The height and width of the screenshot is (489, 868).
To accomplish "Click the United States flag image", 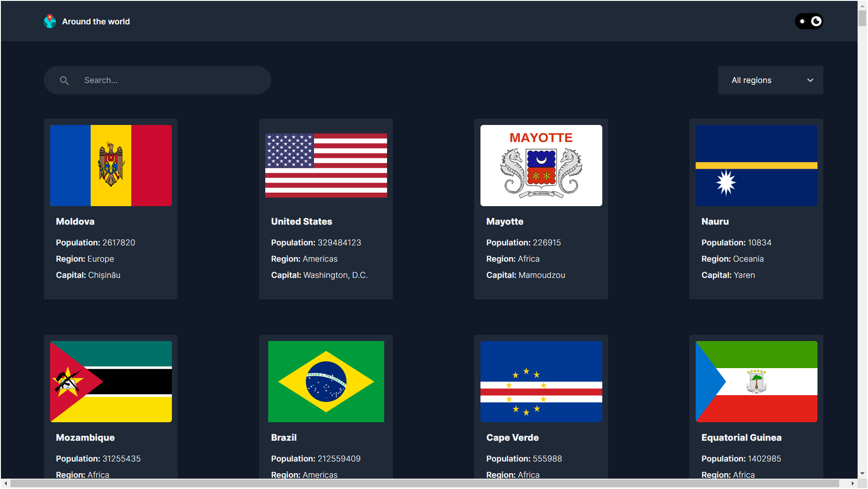I will (326, 166).
